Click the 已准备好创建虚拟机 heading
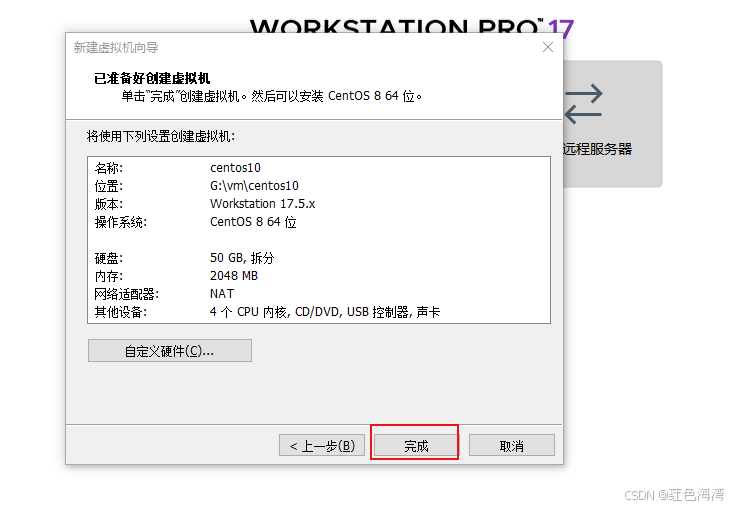735x508 pixels. click(152, 78)
